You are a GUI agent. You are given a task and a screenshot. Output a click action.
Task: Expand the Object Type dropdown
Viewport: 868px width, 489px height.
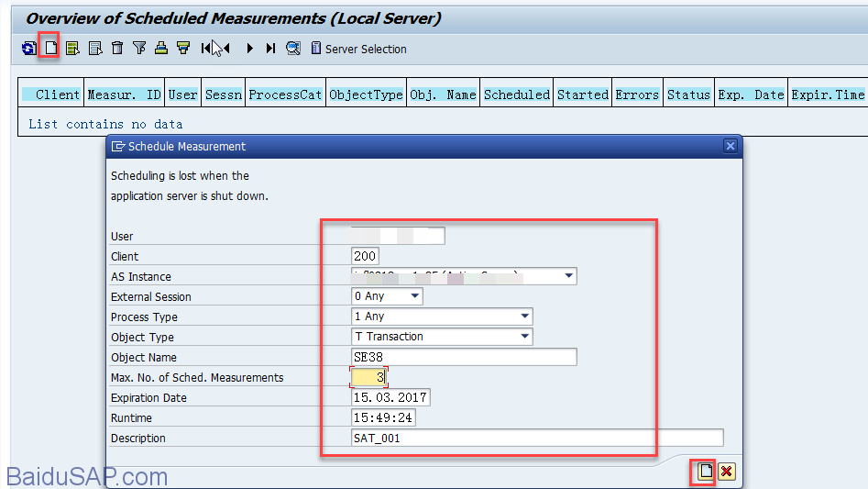coord(524,337)
